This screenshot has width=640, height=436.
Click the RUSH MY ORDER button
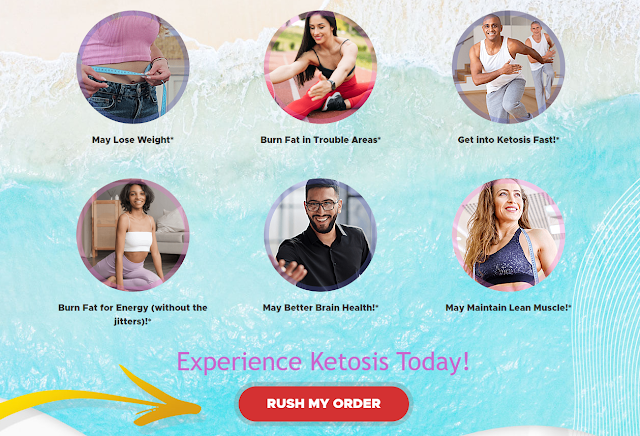point(324,404)
